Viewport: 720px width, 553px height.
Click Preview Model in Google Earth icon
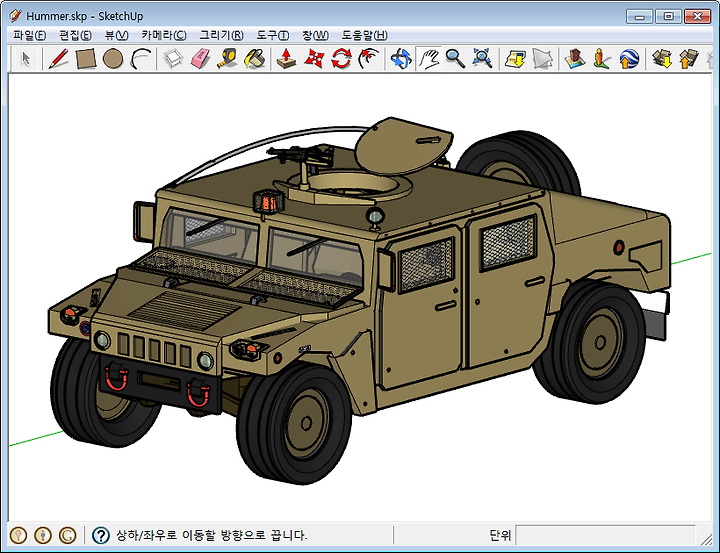point(629,59)
